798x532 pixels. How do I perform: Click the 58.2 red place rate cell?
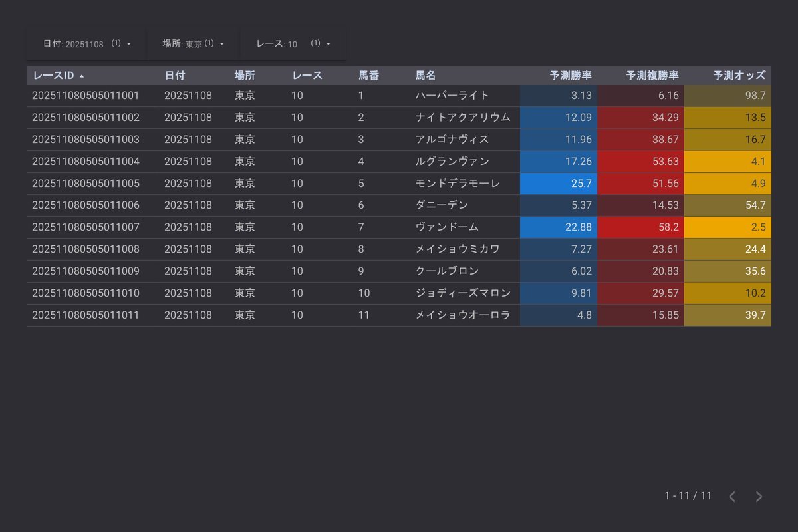[x=640, y=227]
